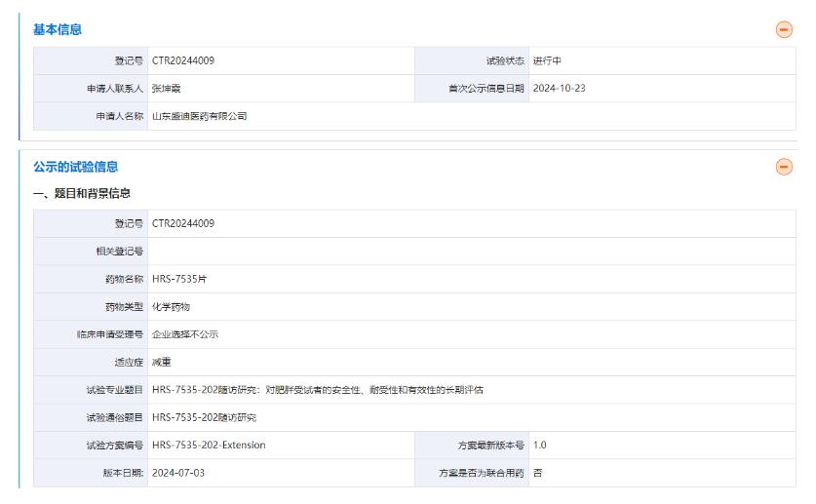This screenshot has height=504, width=816.
Task: Select the drug type value 化学药物
Action: coord(171,306)
